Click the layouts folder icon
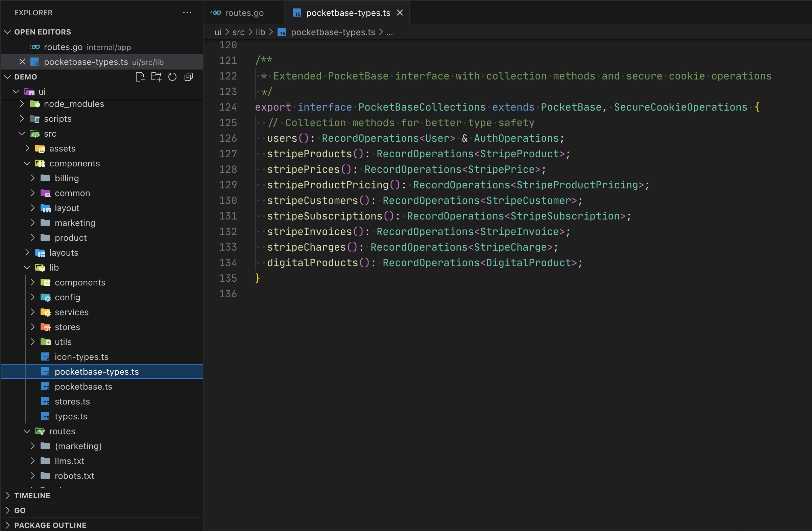812x531 pixels. pos(40,253)
